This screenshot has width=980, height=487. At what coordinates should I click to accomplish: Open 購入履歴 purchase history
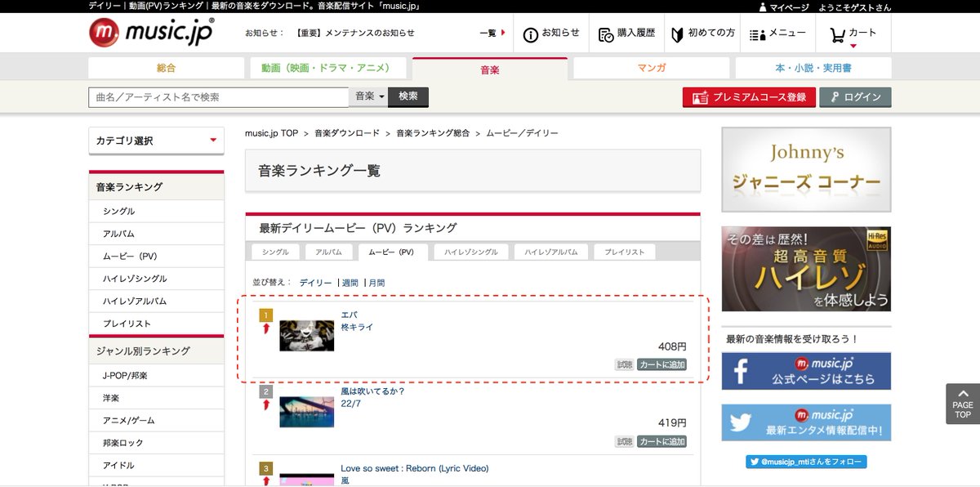click(x=626, y=34)
